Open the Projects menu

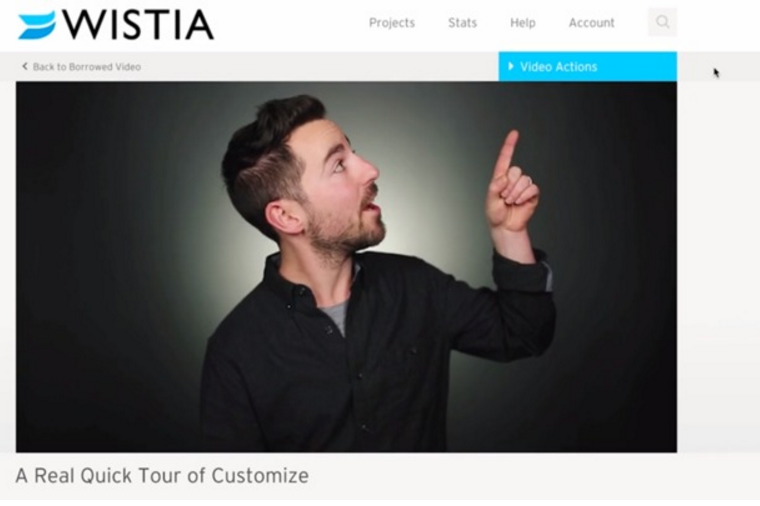pos(392,23)
